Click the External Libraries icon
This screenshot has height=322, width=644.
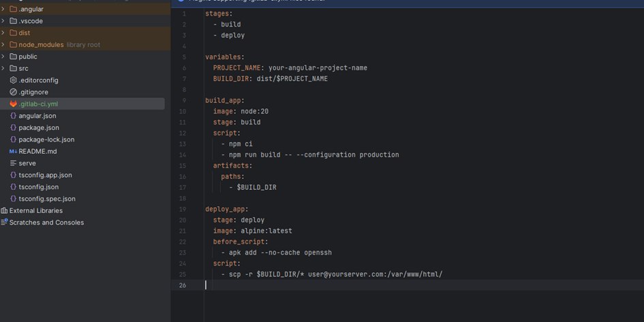pos(4,210)
